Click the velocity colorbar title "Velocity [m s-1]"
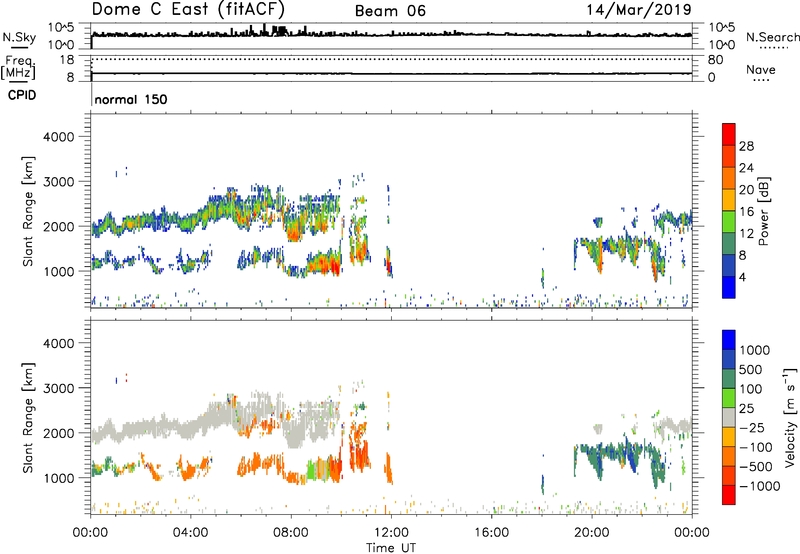Image resolution: width=800 pixels, height=554 pixels. tap(790, 416)
